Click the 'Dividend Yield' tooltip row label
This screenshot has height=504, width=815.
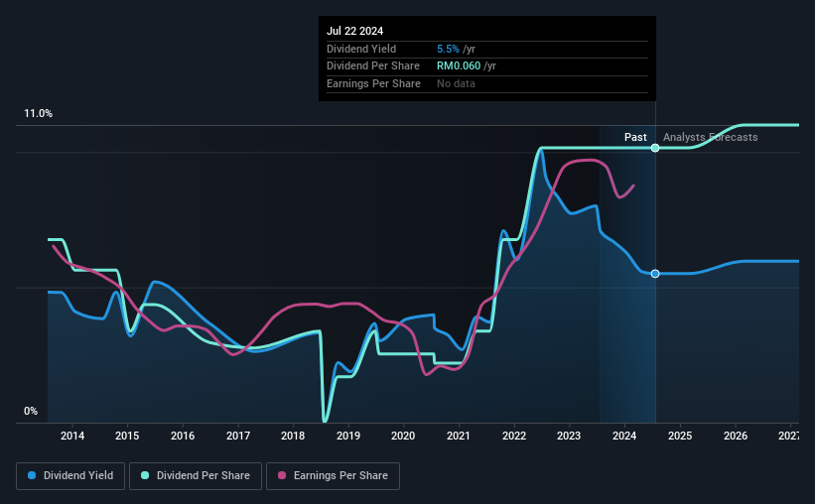(361, 49)
